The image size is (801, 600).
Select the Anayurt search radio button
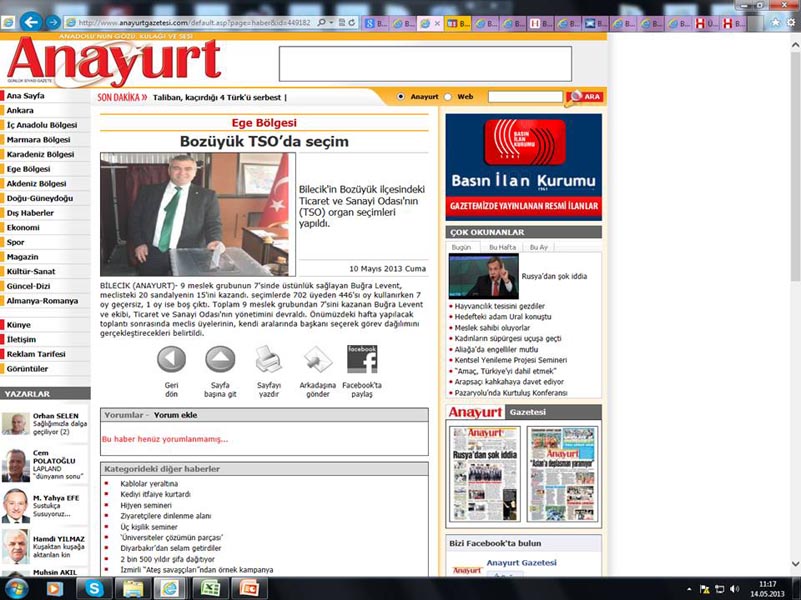(400, 97)
